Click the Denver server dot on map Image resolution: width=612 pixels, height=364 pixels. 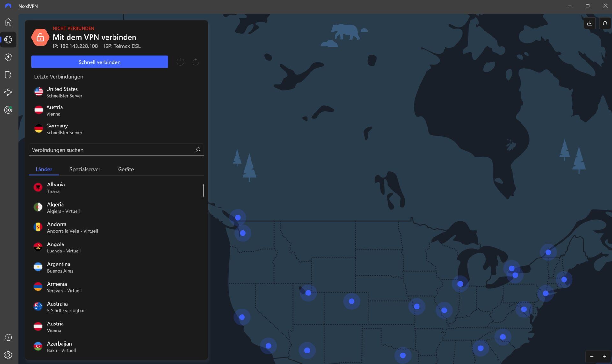tap(352, 301)
